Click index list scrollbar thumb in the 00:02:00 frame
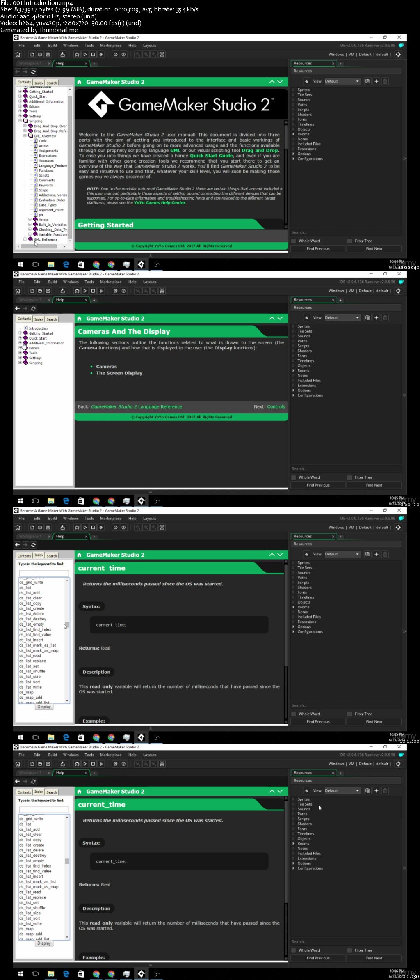Viewport: 420px width, 980px height. click(67, 625)
